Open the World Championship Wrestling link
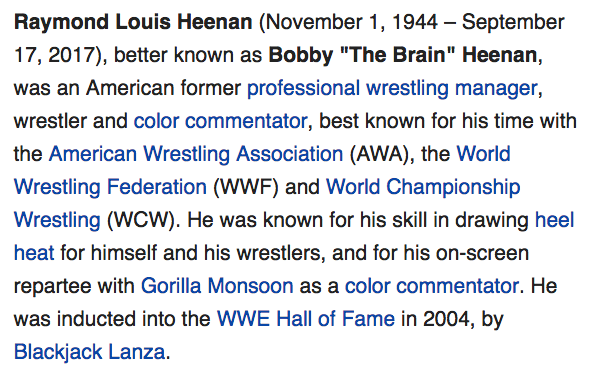 (423, 187)
